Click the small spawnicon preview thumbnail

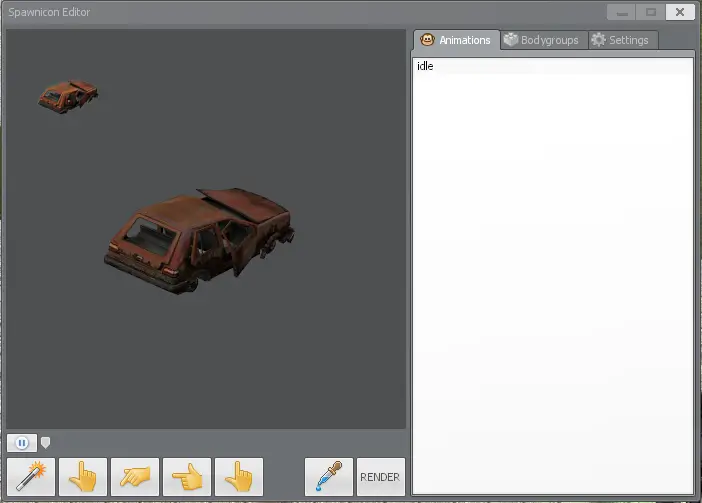coord(68,96)
